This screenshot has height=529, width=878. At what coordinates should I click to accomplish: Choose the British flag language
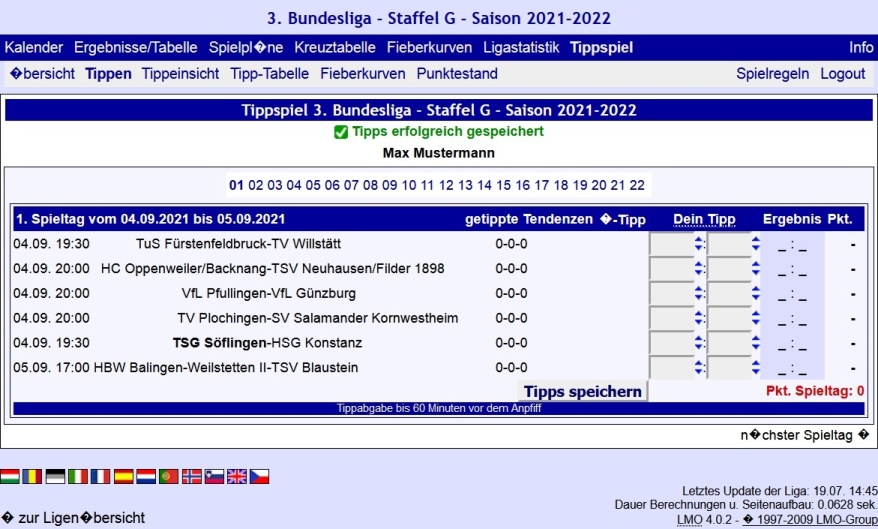[x=237, y=477]
